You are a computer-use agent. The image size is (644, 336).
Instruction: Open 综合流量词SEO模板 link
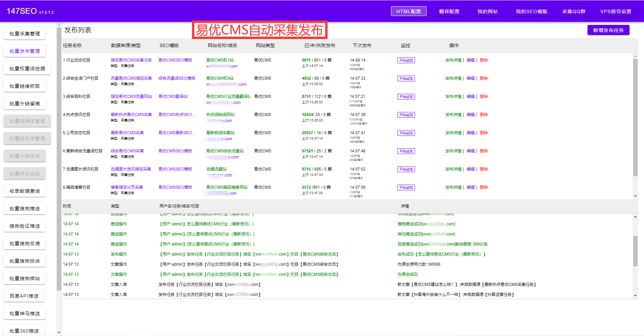coord(177,78)
